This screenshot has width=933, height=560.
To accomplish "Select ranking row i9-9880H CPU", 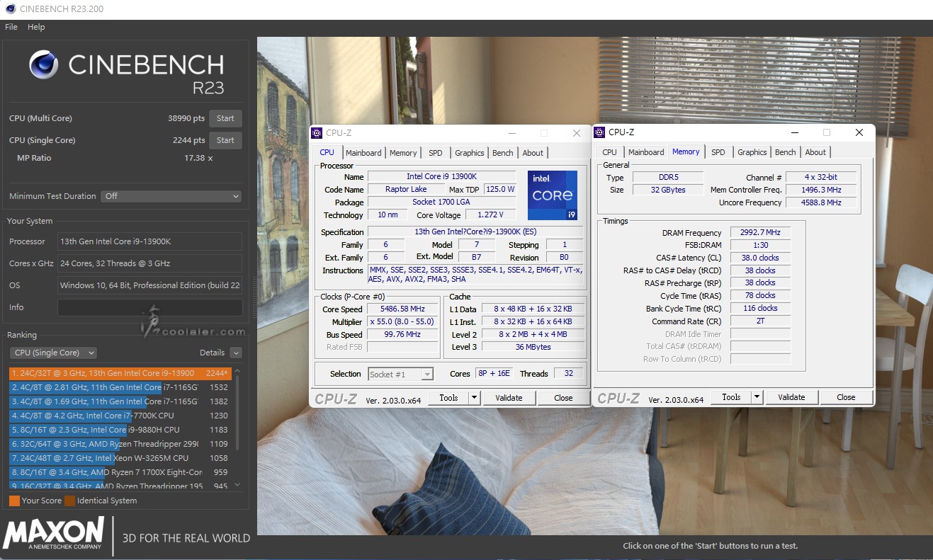I will (120, 430).
